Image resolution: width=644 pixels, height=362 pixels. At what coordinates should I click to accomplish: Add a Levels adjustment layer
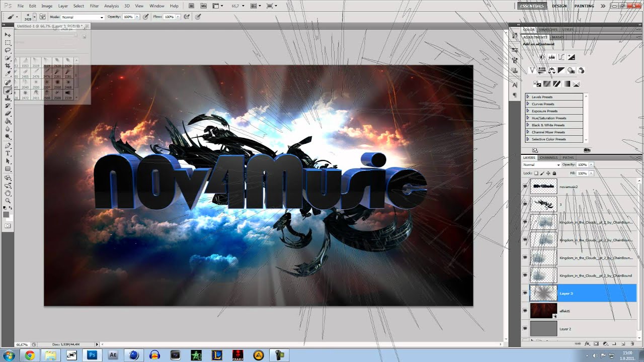(x=551, y=57)
